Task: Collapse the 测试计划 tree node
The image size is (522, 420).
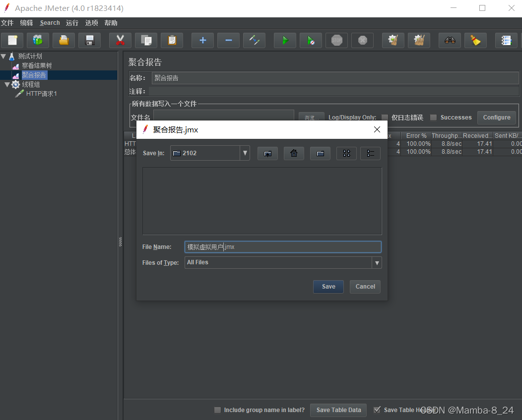Action: (3, 56)
